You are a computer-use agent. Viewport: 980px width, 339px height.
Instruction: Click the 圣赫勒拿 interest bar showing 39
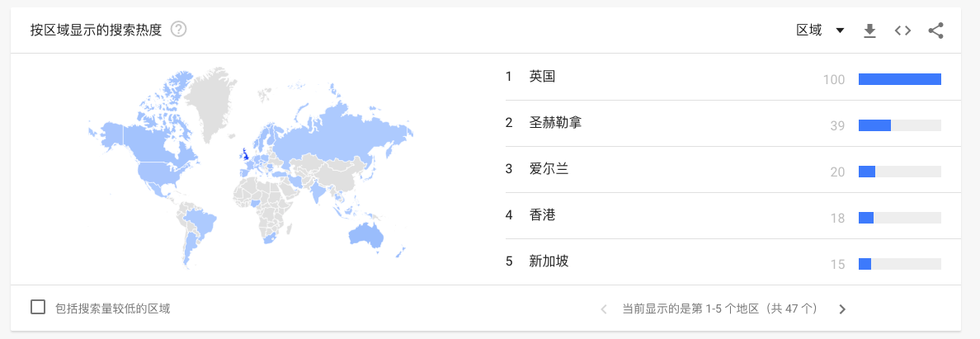click(x=899, y=125)
